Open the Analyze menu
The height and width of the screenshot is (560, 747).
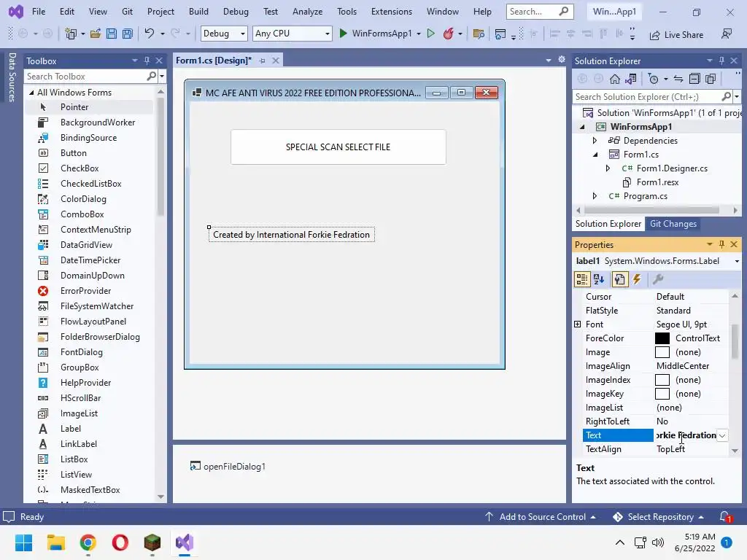pyautogui.click(x=307, y=12)
